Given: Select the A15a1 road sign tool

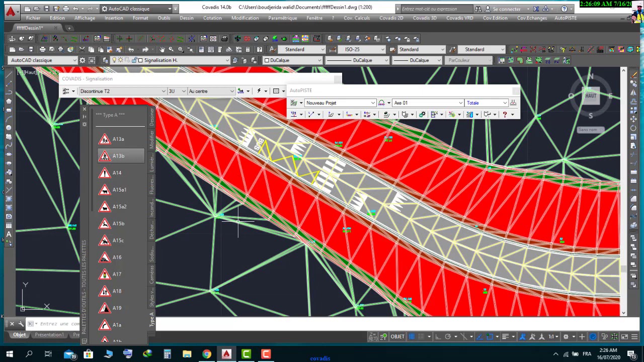Looking at the screenshot, I should point(121,190).
